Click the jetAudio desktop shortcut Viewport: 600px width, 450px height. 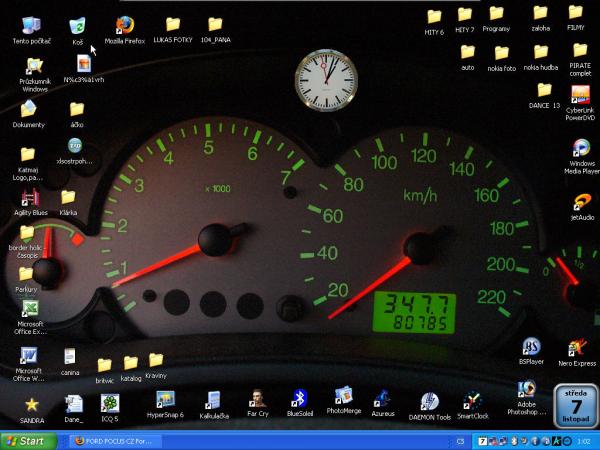[581, 203]
